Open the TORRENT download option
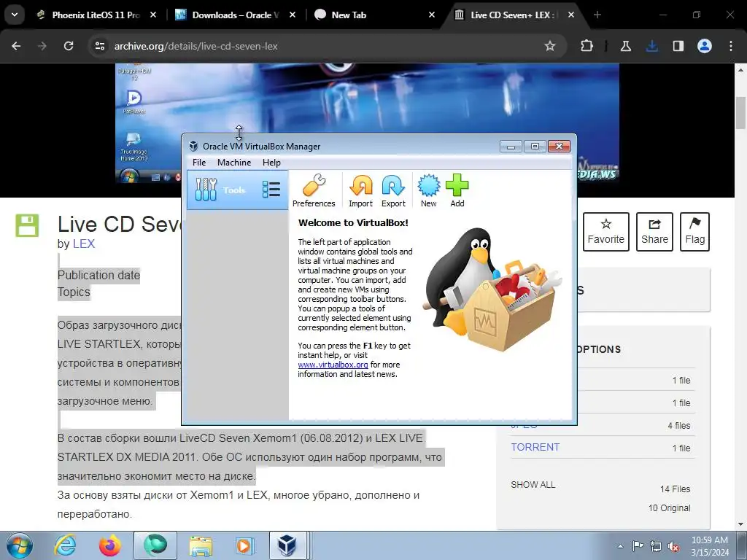Image resolution: width=747 pixels, height=560 pixels. [535, 447]
